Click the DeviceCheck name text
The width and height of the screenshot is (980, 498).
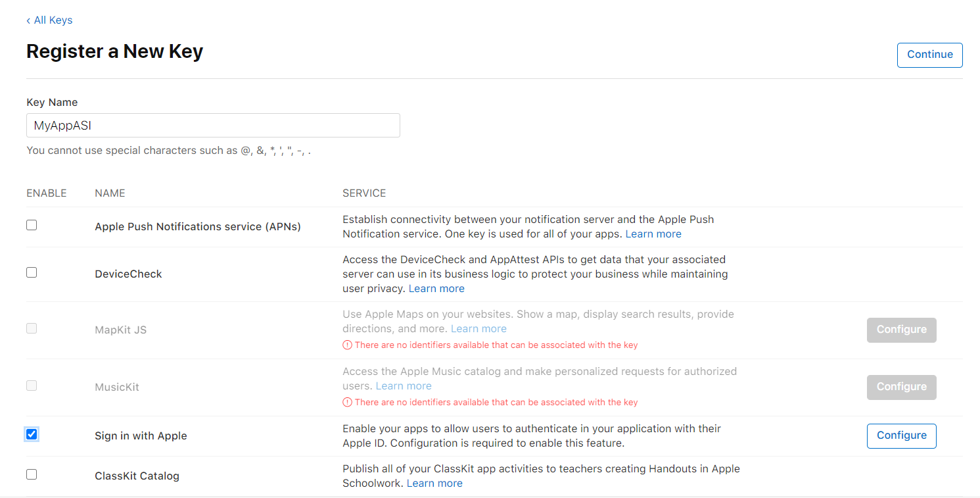click(x=128, y=274)
